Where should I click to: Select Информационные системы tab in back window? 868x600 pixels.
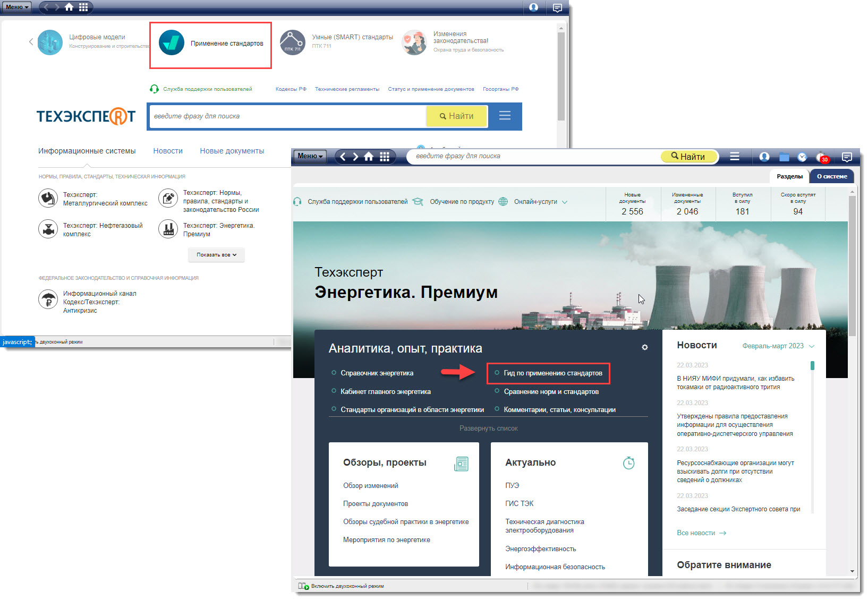pos(87,151)
